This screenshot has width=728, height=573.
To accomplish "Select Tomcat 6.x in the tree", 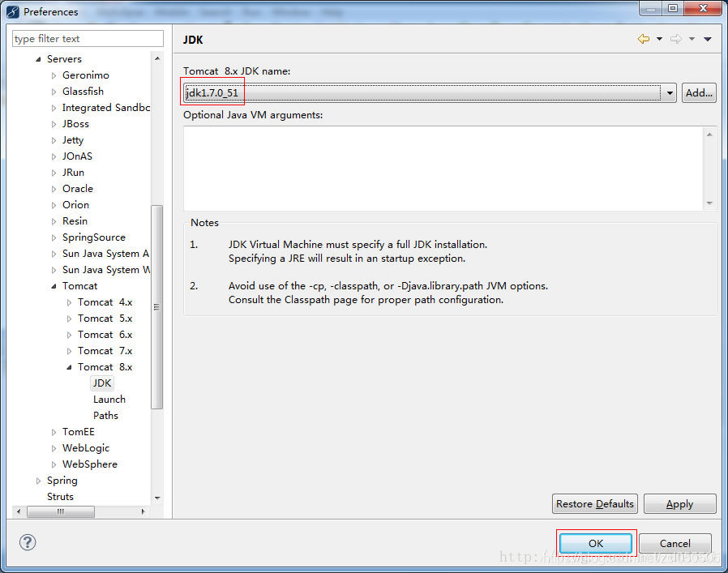I will (x=105, y=335).
